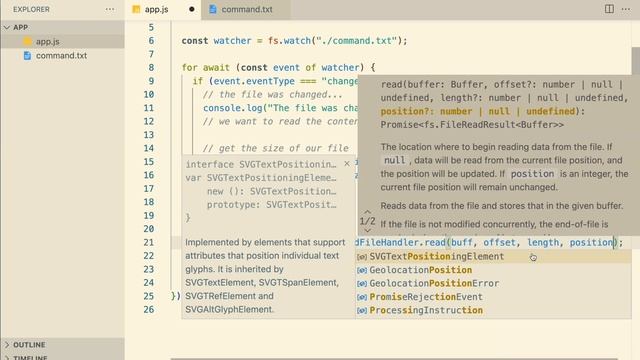Click the GeolocationPosition suggestion icon
Viewport: 640px width, 360px height.
[x=362, y=270]
